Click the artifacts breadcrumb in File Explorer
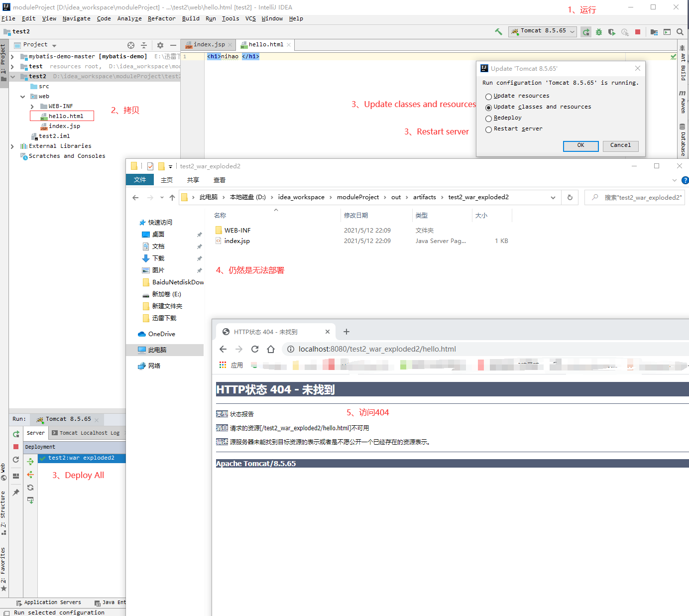 click(425, 197)
